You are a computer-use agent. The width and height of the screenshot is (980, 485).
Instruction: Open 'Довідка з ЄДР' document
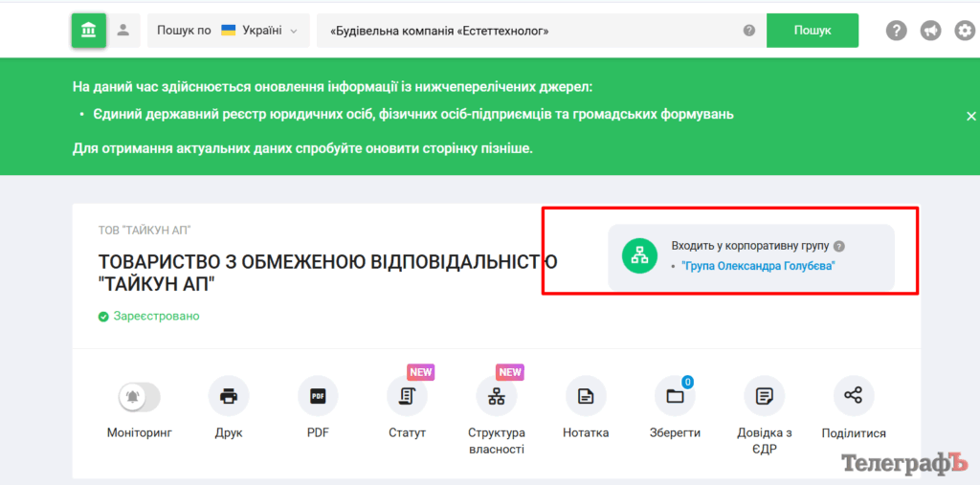(764, 396)
